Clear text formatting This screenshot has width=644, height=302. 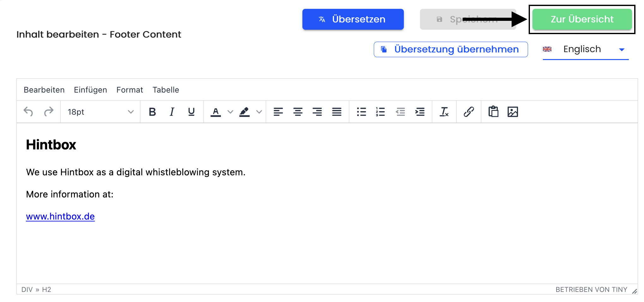pyautogui.click(x=444, y=112)
